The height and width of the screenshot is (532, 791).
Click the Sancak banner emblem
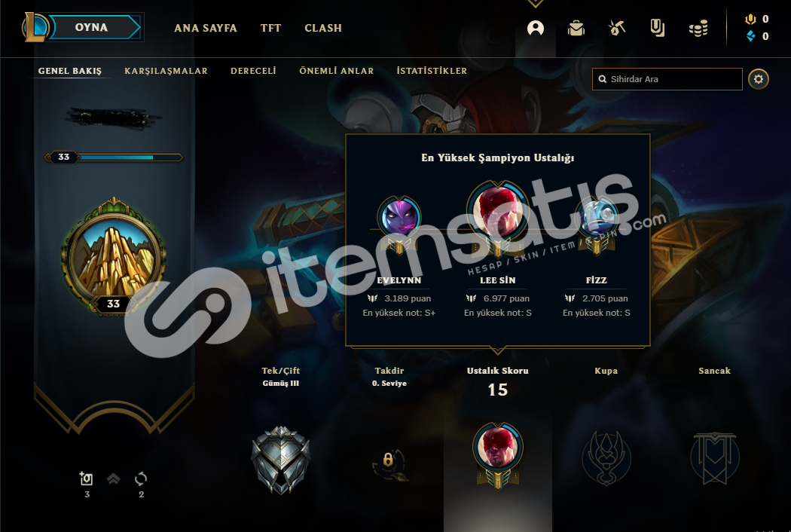point(714,458)
